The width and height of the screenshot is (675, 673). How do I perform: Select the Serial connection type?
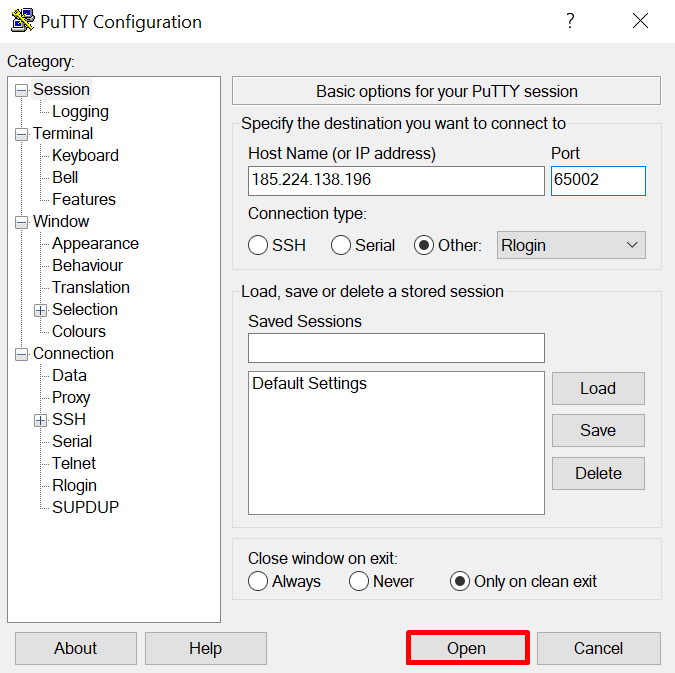342,245
